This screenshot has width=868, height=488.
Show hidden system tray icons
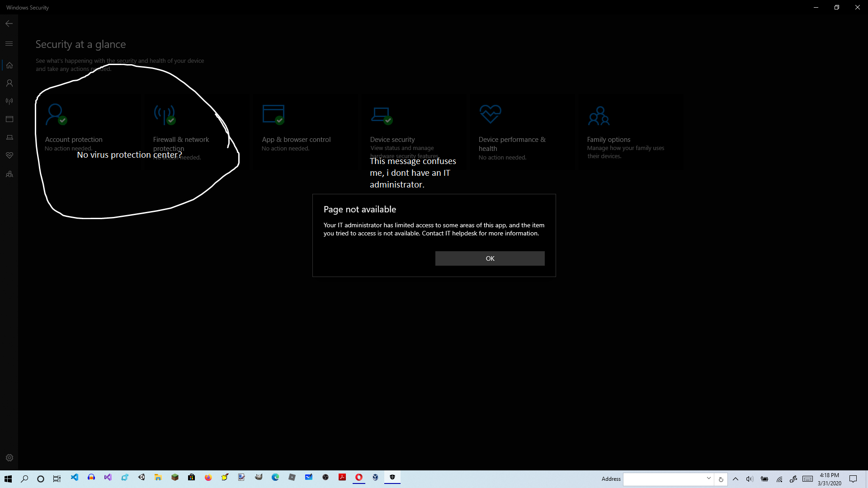coord(736,479)
